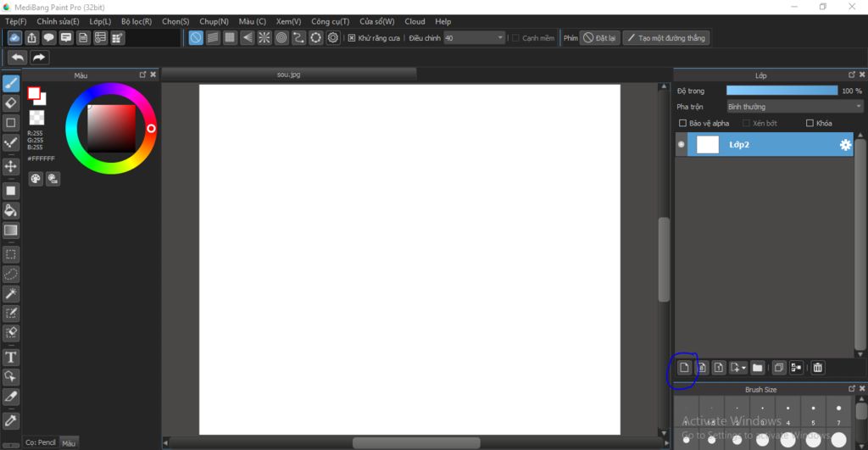Select the Eraser tool

tap(10, 103)
